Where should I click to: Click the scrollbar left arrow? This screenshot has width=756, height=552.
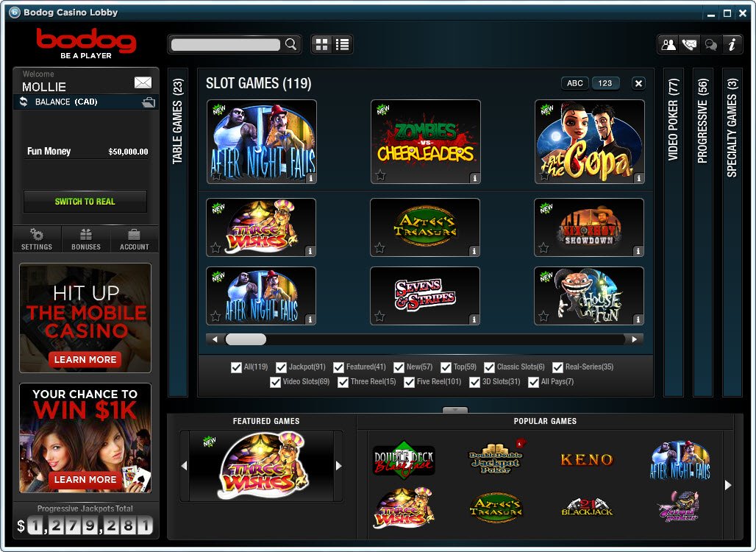click(x=215, y=339)
